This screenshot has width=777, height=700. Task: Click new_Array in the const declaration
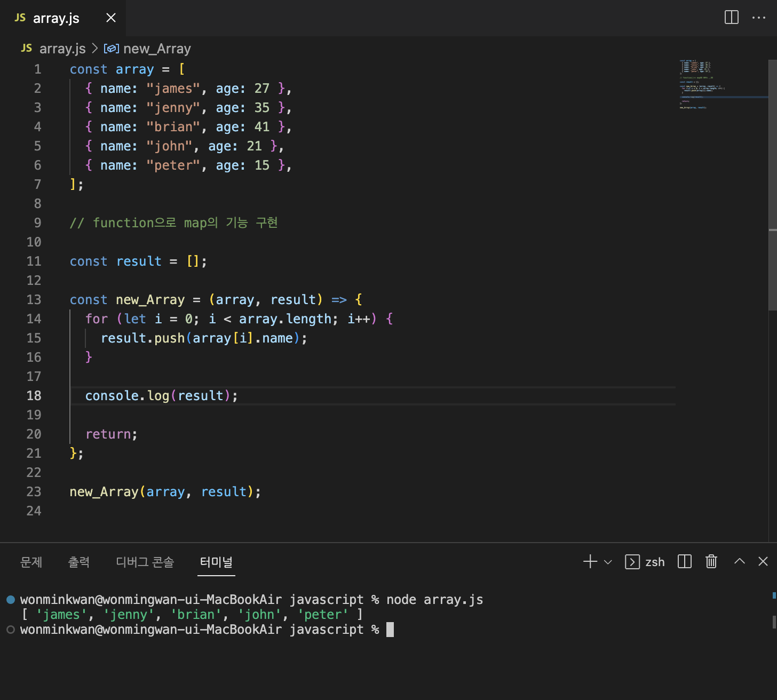tap(150, 300)
